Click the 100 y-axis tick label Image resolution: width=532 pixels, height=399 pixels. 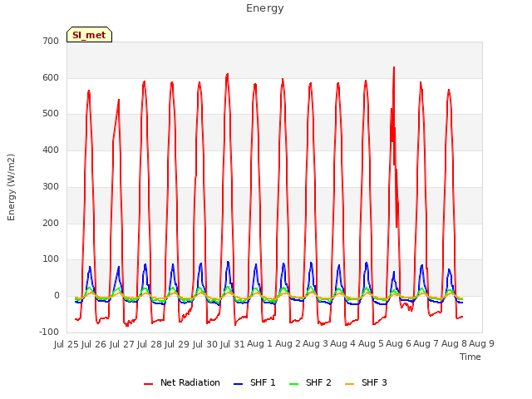pos(51,259)
